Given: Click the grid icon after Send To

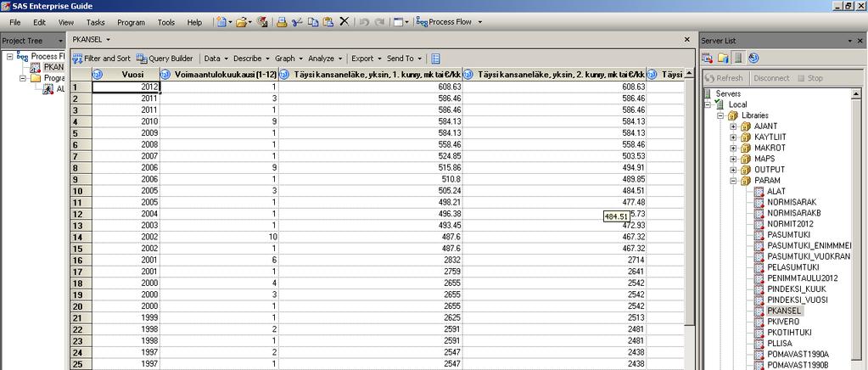Looking at the screenshot, I should click(x=435, y=59).
